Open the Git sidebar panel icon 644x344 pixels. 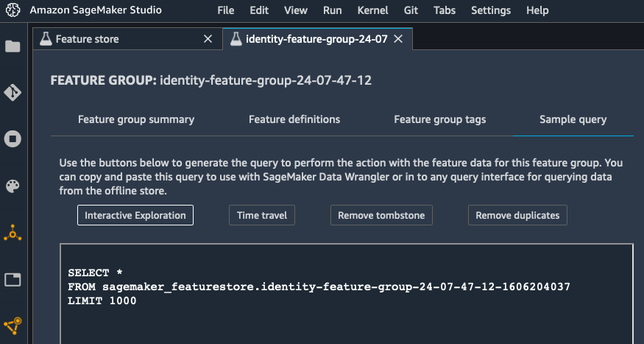click(13, 93)
